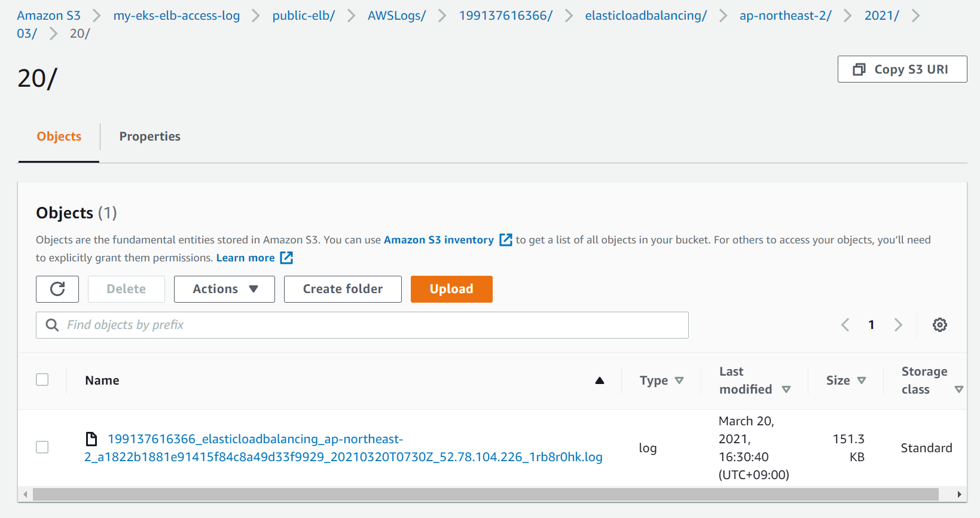Viewport: 980px width, 518px height.
Task: Click the Delete button
Action: (x=126, y=289)
